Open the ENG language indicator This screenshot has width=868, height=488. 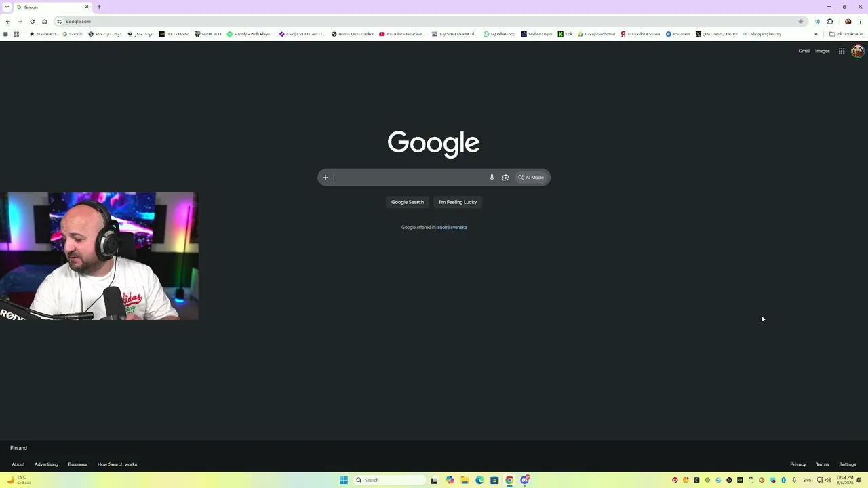coord(807,480)
